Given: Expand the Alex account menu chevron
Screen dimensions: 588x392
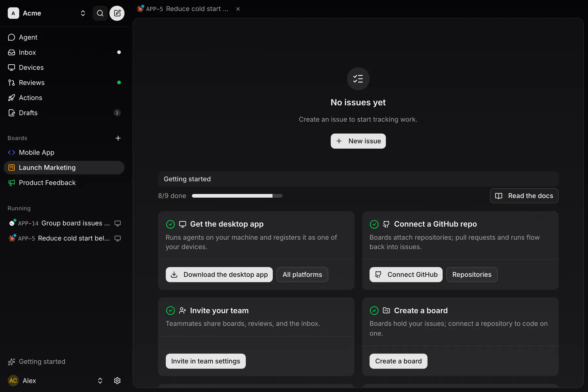Looking at the screenshot, I should (x=100, y=381).
